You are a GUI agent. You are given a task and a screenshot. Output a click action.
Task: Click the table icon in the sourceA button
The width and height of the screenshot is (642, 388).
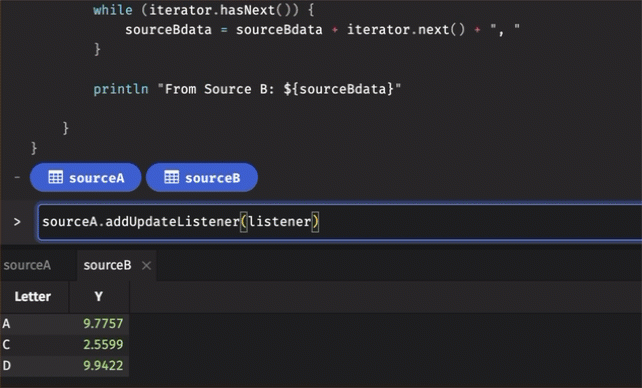pos(56,177)
